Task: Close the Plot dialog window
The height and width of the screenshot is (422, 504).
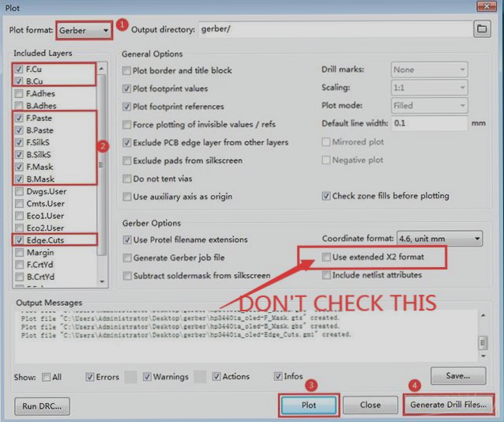Action: 487,6
